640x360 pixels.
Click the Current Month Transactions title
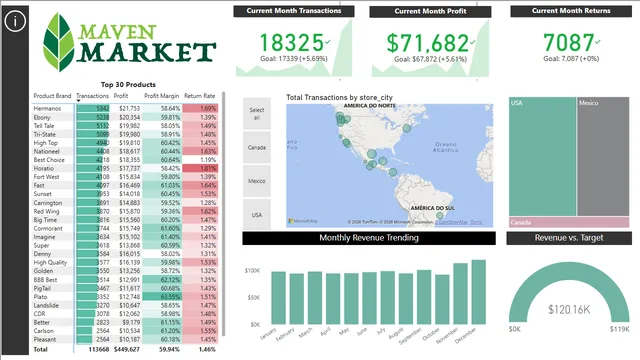tap(294, 11)
